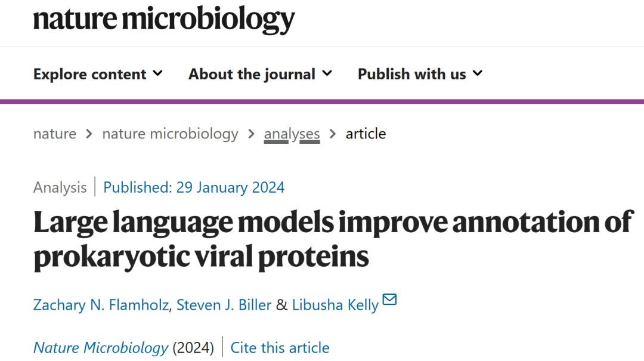
Task: Click the chevron next to Explore content
Action: click(x=158, y=73)
